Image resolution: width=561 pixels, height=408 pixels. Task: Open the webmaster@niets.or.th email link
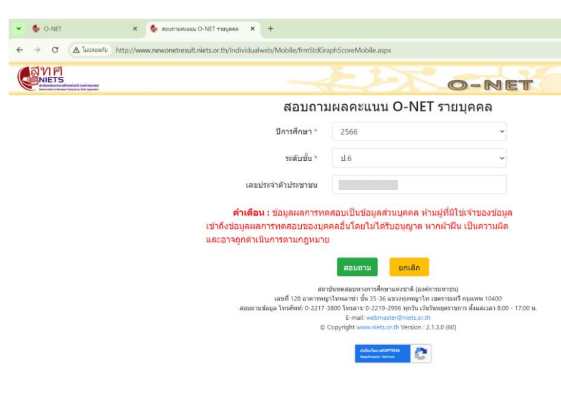(398, 317)
